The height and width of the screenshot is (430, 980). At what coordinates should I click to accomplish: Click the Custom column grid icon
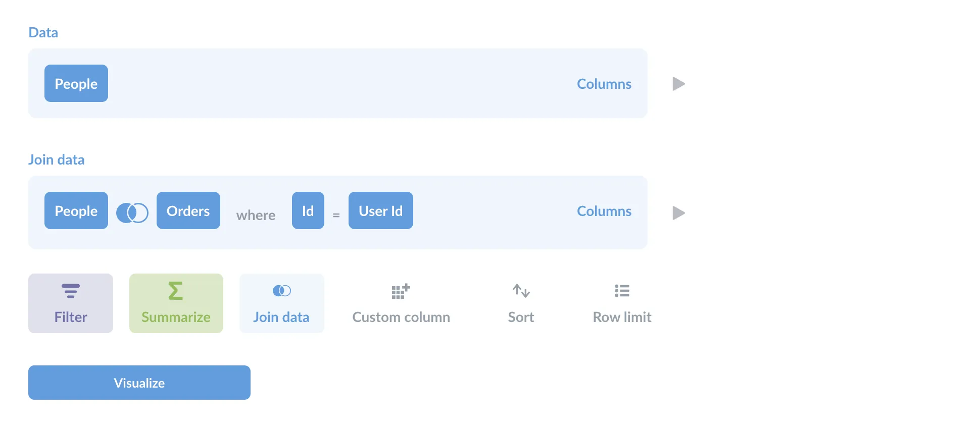tap(400, 291)
